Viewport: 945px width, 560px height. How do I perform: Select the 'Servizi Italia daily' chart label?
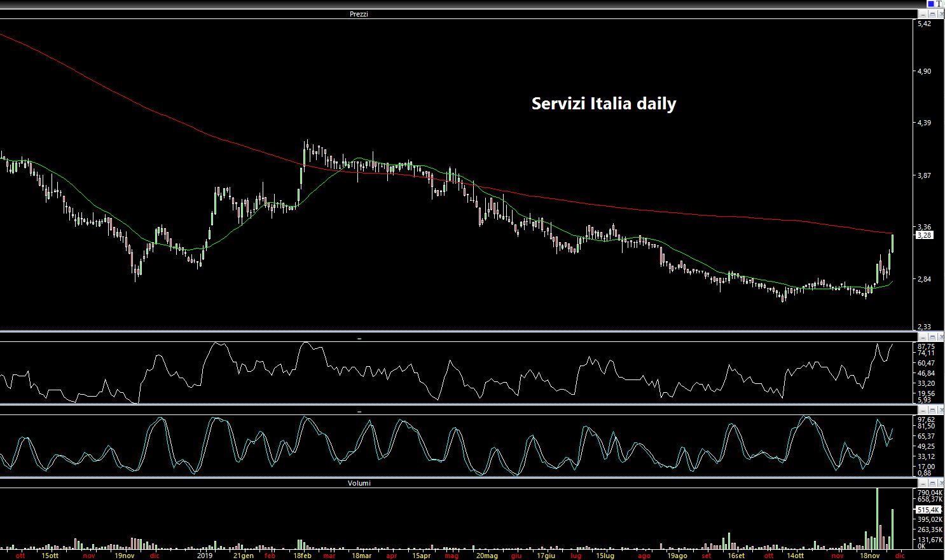604,104
